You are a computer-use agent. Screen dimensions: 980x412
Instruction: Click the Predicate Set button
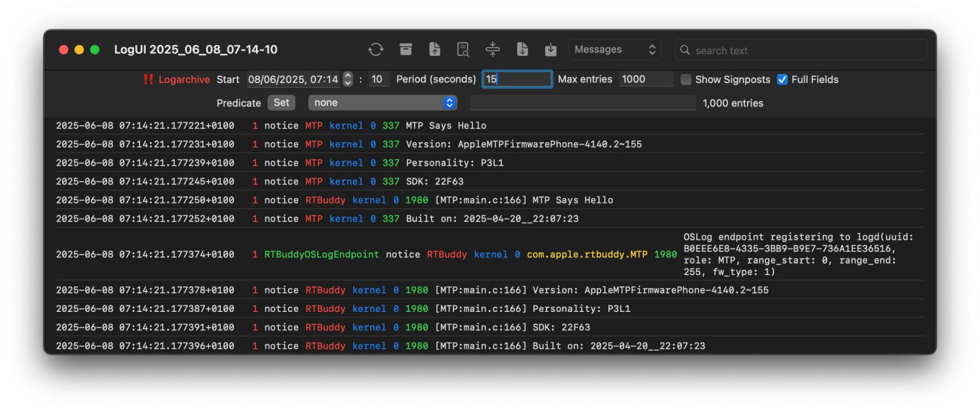pos(282,103)
